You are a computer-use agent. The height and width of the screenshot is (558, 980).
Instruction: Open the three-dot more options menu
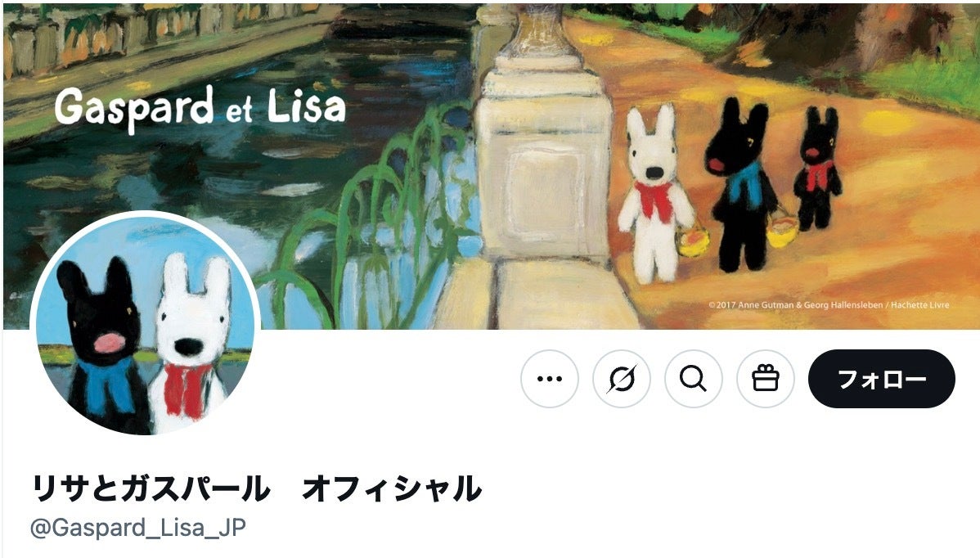(550, 379)
